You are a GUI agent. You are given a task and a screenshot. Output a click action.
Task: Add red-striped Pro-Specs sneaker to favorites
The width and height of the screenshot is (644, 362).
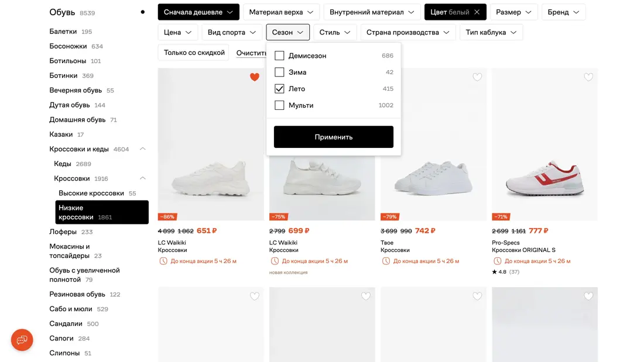coord(588,77)
